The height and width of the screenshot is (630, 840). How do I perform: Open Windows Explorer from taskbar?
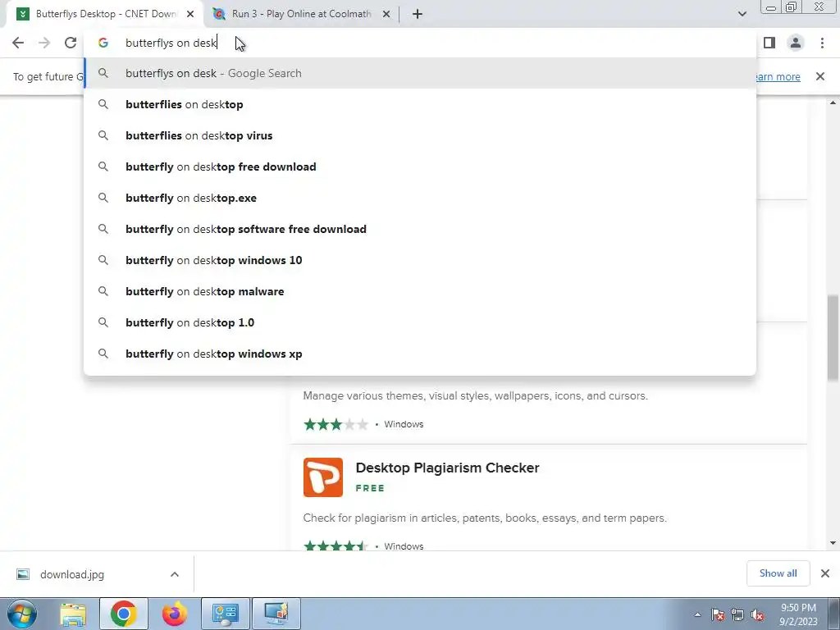[x=73, y=614]
